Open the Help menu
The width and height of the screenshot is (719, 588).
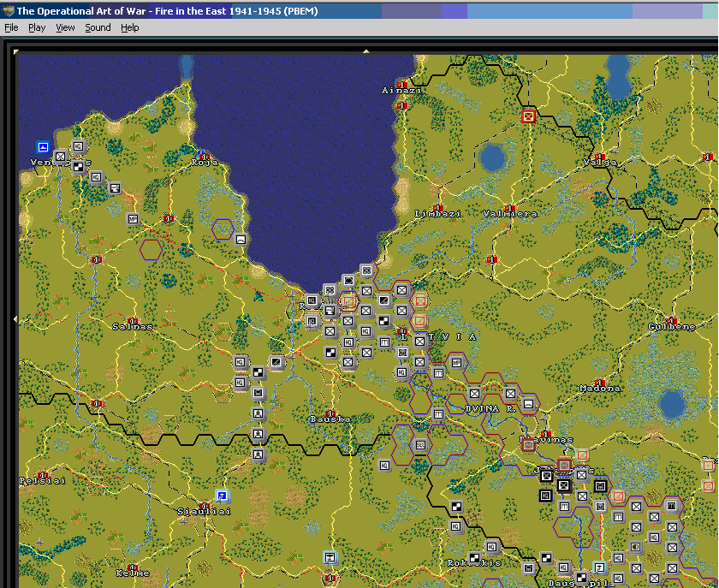[130, 27]
